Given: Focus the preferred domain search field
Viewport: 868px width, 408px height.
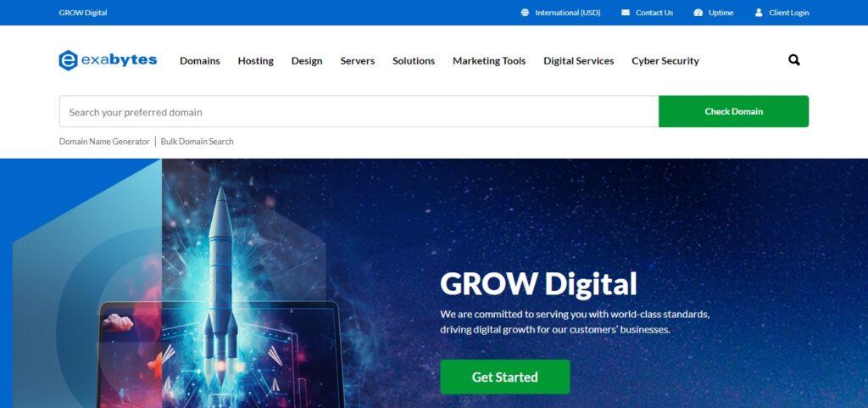Looking at the screenshot, I should click(x=359, y=111).
